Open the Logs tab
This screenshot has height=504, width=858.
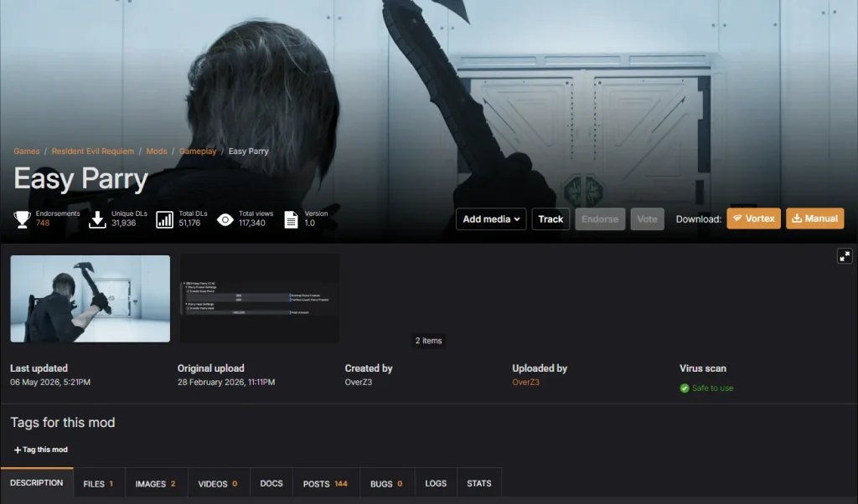pos(436,483)
